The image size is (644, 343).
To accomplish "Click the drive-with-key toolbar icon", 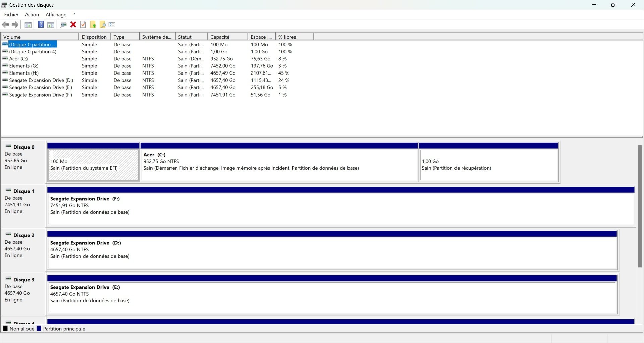I will (x=63, y=24).
